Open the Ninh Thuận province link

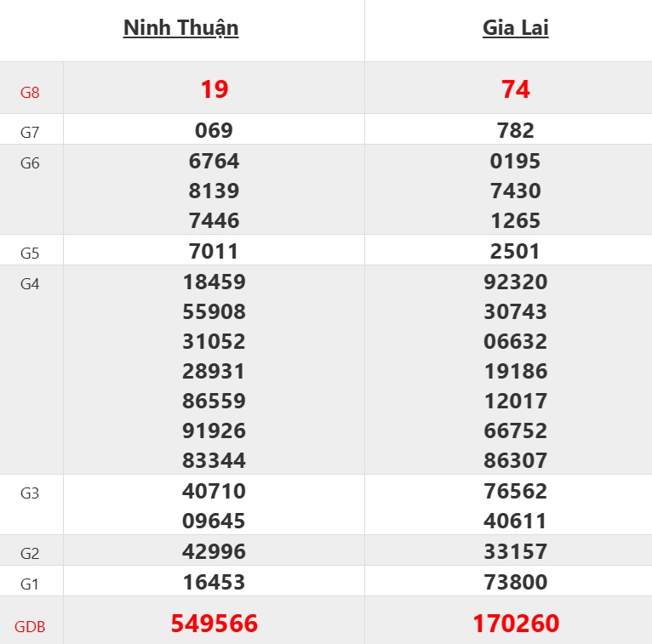click(180, 28)
